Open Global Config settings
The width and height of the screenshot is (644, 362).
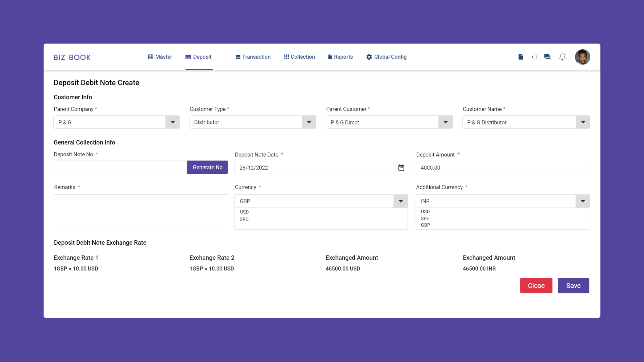click(x=386, y=57)
